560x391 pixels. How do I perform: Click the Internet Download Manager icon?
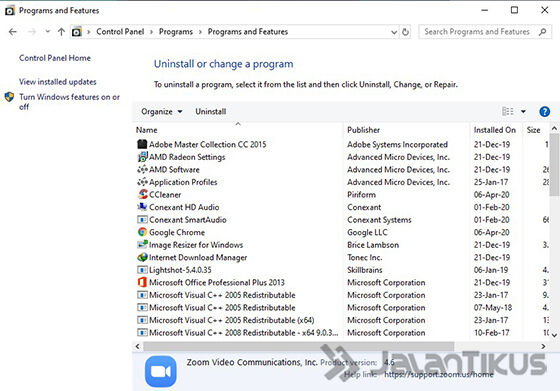[x=142, y=257]
